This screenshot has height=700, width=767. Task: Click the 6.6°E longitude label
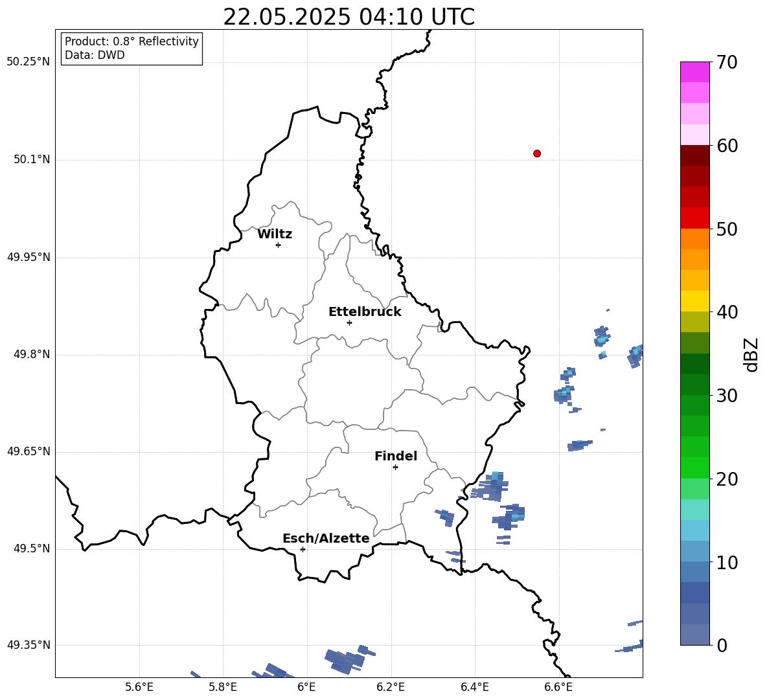[x=558, y=687]
